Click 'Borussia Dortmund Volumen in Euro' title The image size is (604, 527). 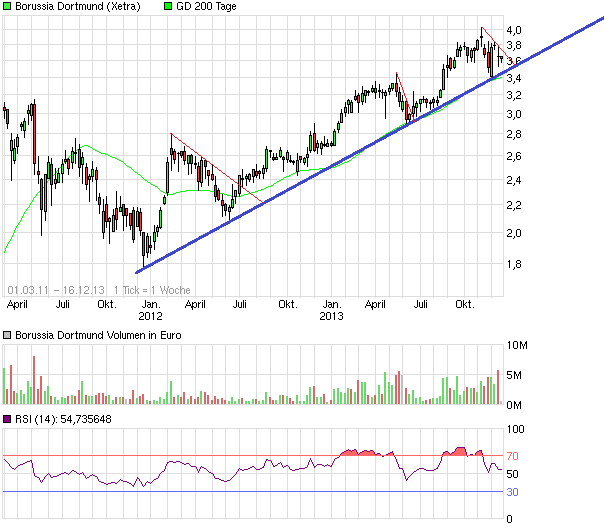point(98,335)
